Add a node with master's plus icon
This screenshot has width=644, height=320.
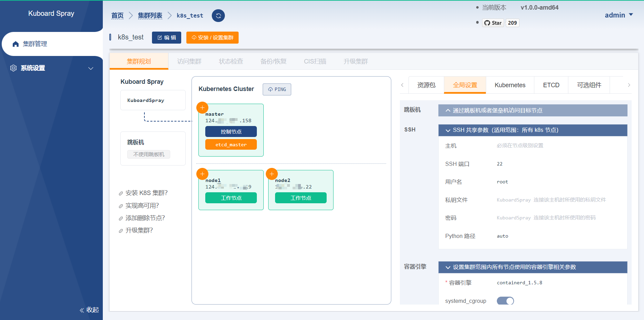(202, 108)
